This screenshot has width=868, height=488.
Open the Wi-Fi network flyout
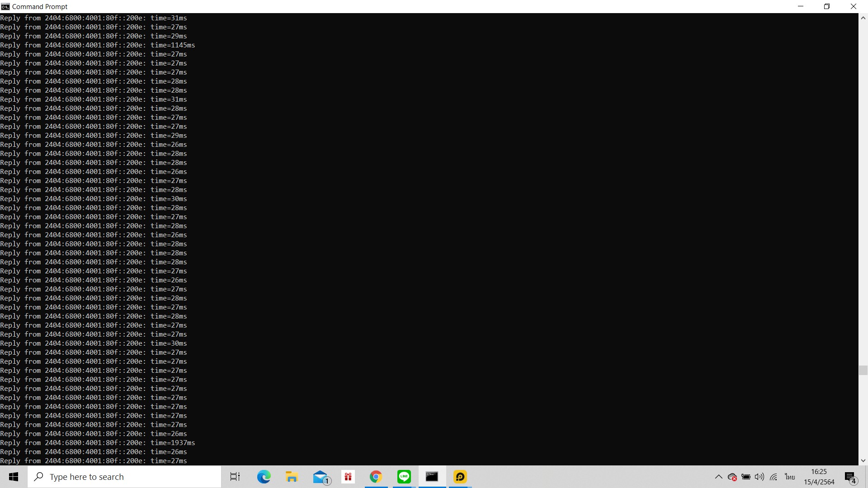click(774, 477)
